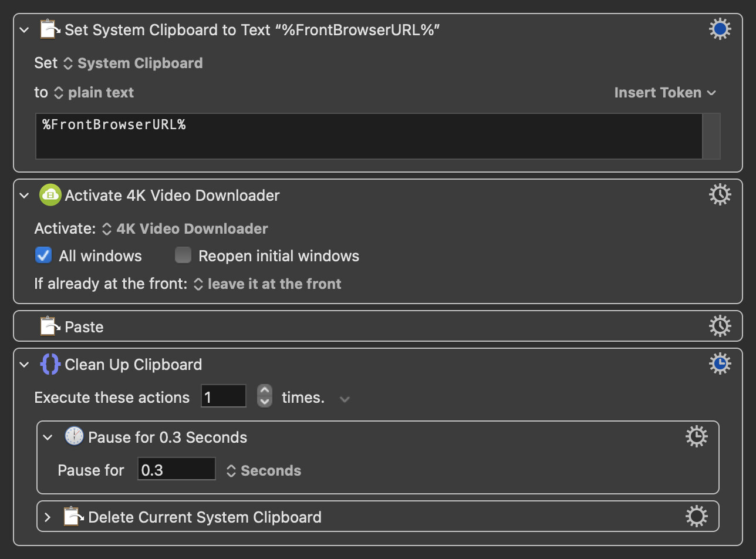Click the %FrontBrowserURL% text field

point(369,136)
